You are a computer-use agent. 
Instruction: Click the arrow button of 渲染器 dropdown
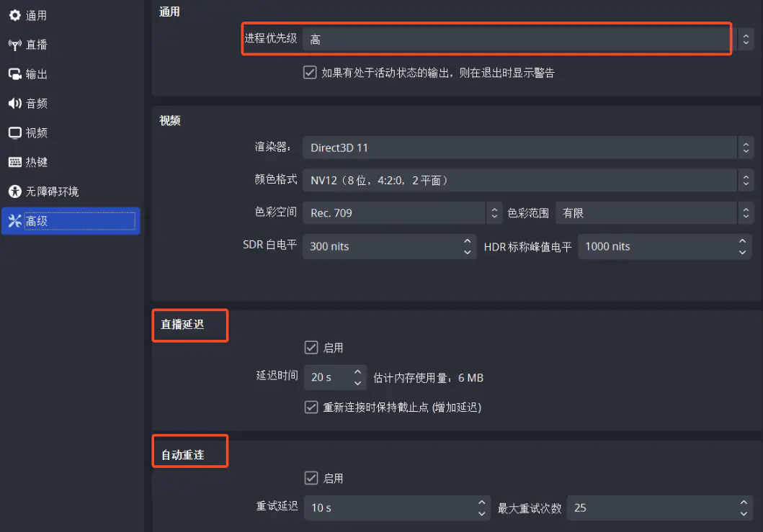point(746,148)
